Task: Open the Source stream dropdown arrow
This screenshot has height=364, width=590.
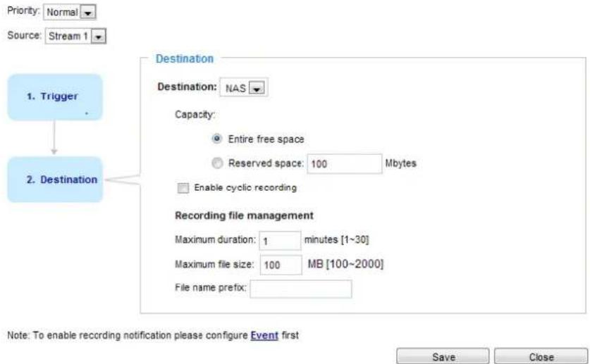Action: coord(99,37)
